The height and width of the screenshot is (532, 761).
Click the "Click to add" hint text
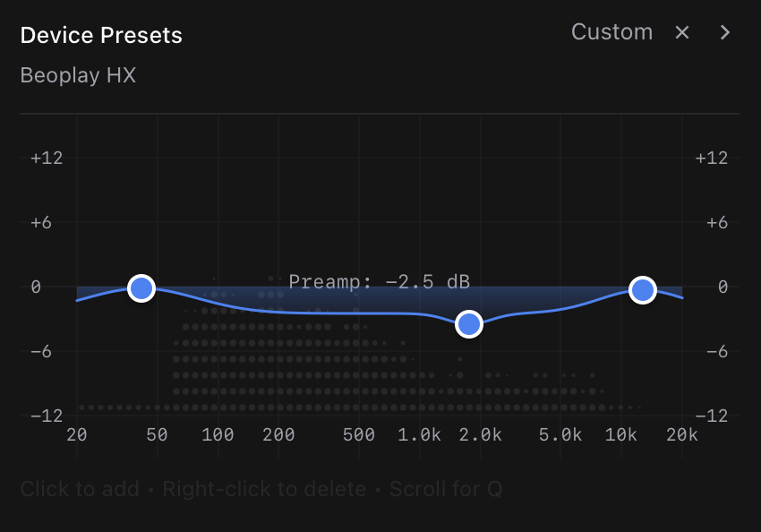[x=79, y=489]
